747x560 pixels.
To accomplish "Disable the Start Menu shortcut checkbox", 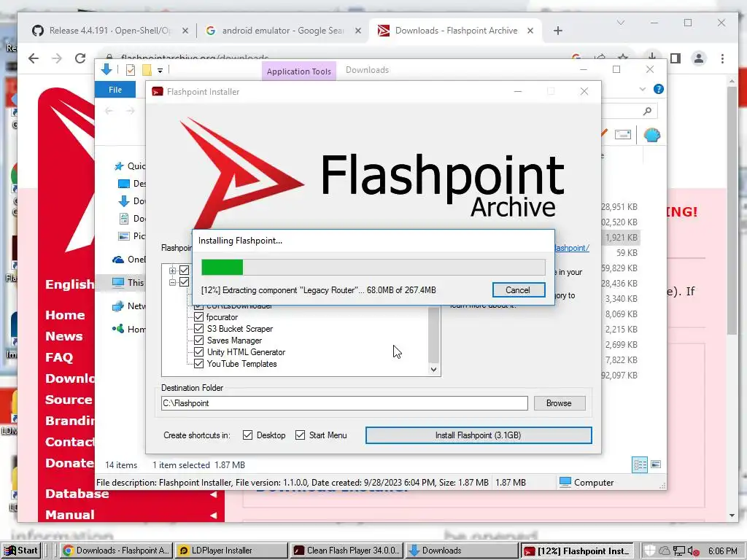I will click(300, 435).
